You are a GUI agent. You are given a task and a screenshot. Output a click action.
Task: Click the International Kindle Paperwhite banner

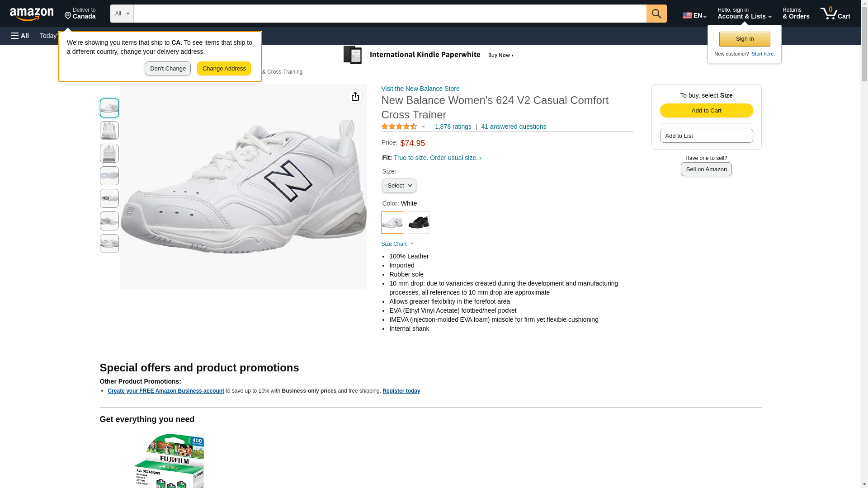coord(429,55)
